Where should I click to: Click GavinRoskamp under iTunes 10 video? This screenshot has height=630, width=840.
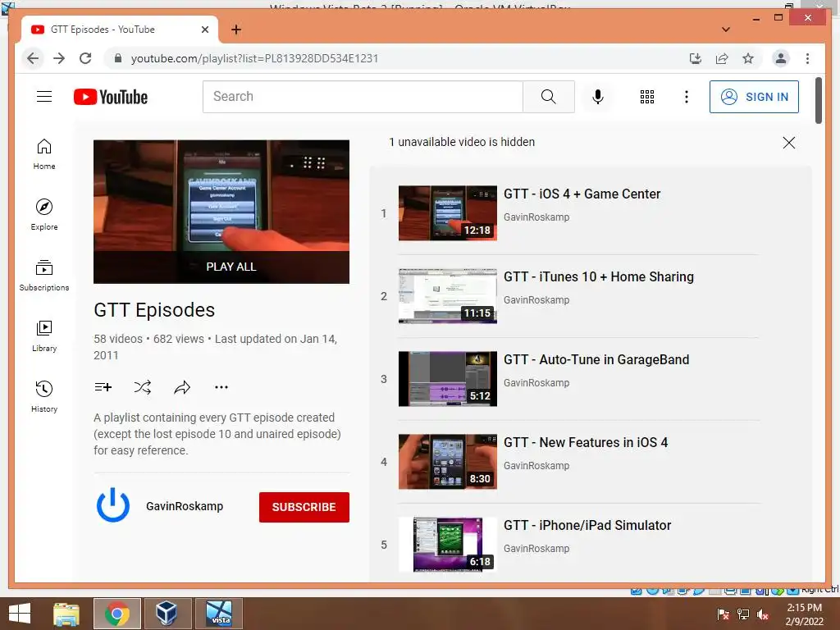pyautogui.click(x=536, y=300)
